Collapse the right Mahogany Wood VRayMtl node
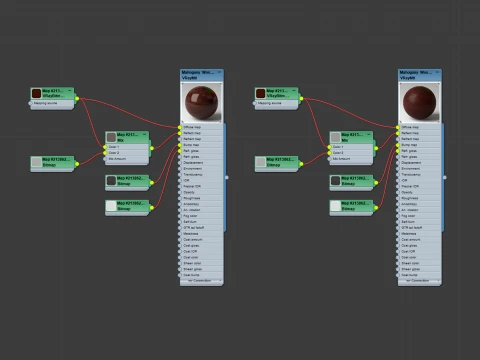480x360 pixels. pos(437,72)
